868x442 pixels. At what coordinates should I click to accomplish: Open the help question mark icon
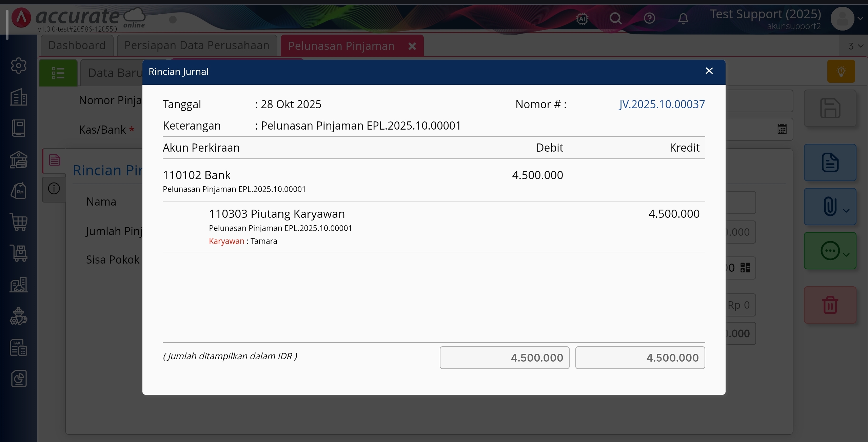coord(649,18)
